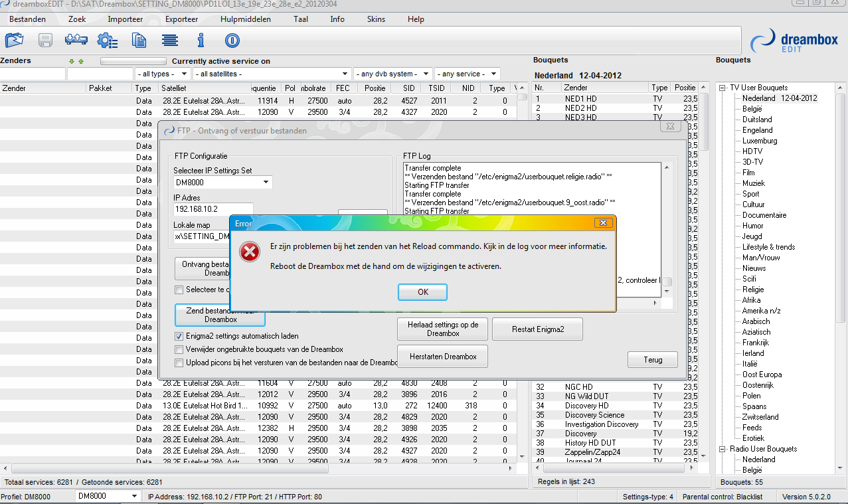Click Herlaad settings op de Dreambox button

point(443,329)
